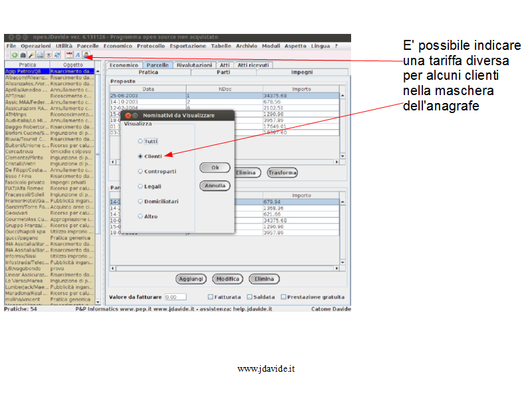Click the 2102.51 amount cell
The image size is (532, 399).
301,108
